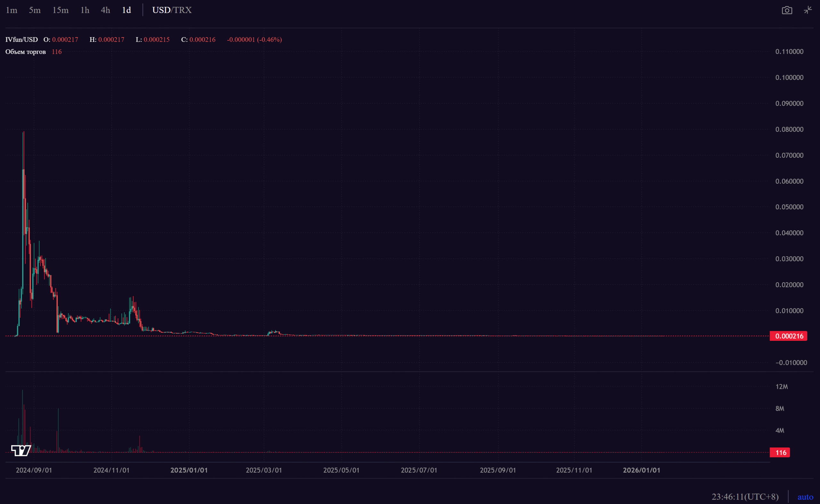Screen dimensions: 820x504
Task: Click the 2026/01/01 date label
Action: (x=642, y=470)
